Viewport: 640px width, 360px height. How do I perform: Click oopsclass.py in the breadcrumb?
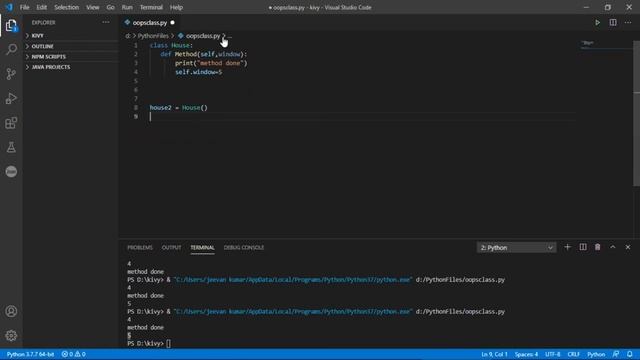[x=203, y=36]
